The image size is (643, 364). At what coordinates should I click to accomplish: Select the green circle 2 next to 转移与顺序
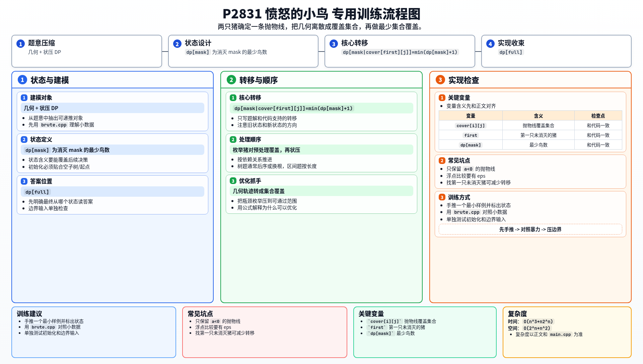(231, 80)
